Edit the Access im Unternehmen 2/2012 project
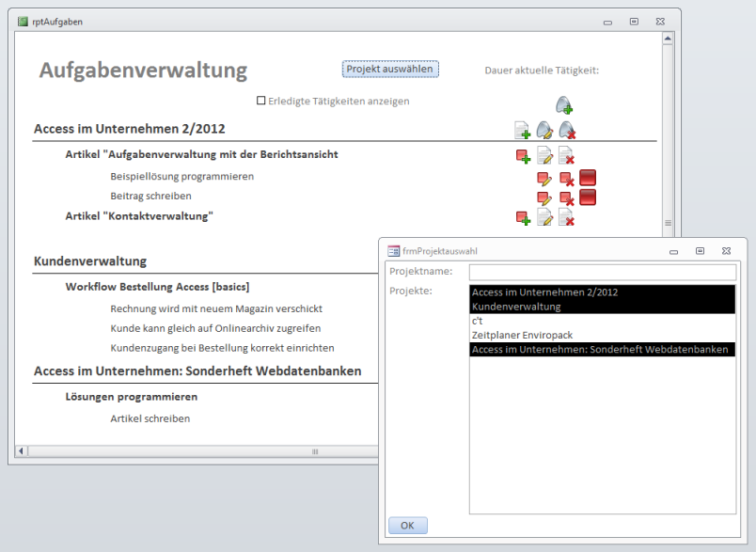 544,130
